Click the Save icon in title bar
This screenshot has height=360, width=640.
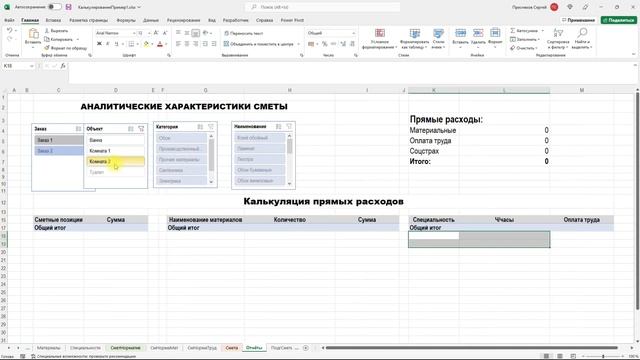(69, 7)
